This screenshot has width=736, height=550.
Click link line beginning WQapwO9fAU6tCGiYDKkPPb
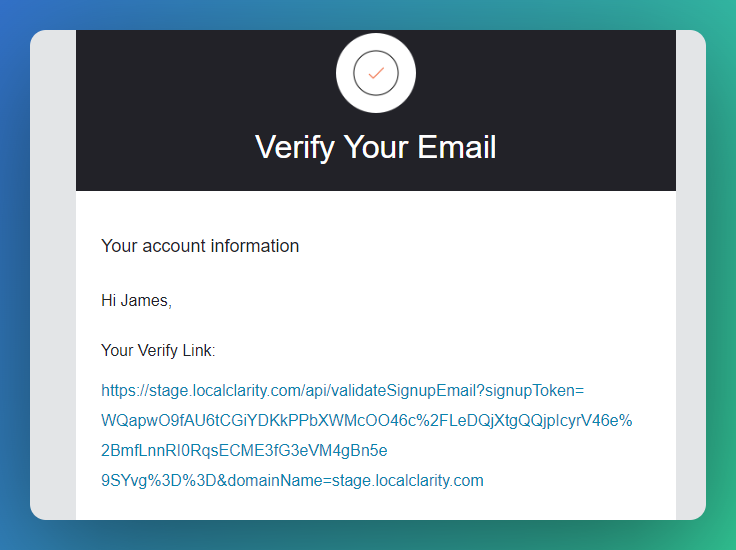click(x=367, y=420)
